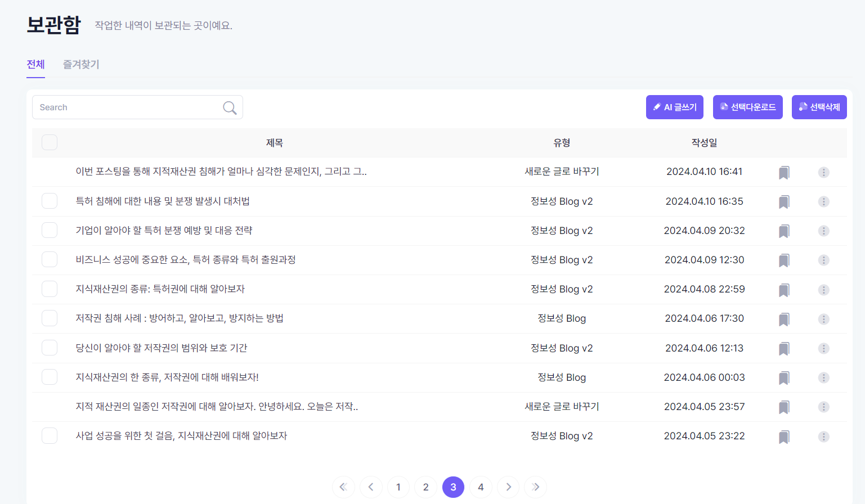Switch to the 즐겨찾기 tab

[81, 64]
